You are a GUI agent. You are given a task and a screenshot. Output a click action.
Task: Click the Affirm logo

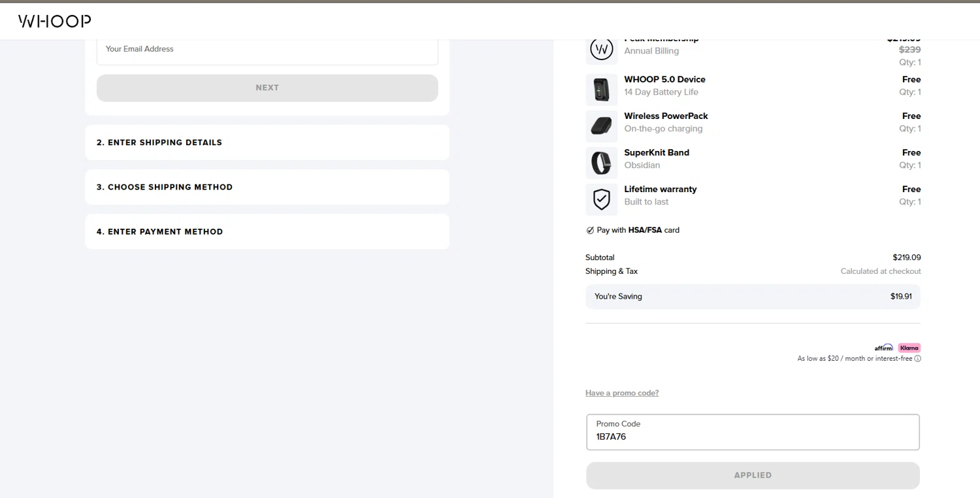884,348
